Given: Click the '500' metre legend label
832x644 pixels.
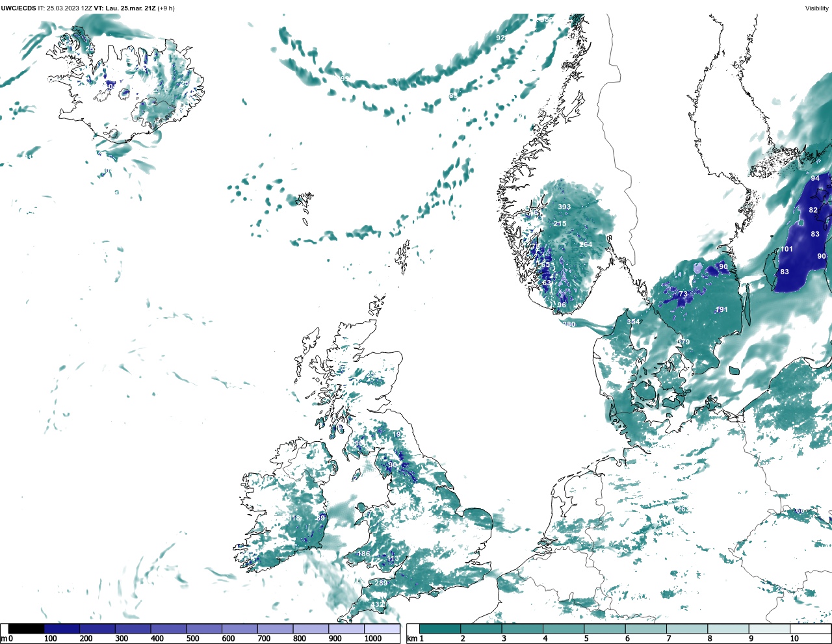Looking at the screenshot, I should click(x=192, y=639).
